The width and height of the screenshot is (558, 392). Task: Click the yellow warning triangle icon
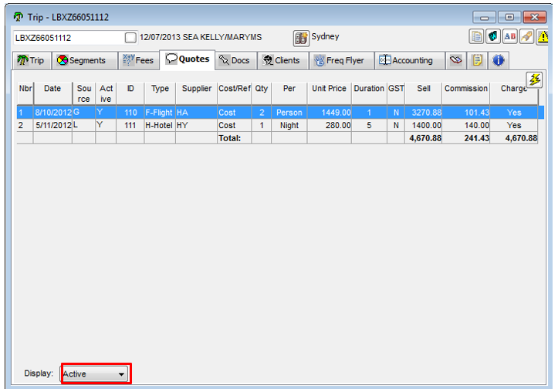point(543,36)
